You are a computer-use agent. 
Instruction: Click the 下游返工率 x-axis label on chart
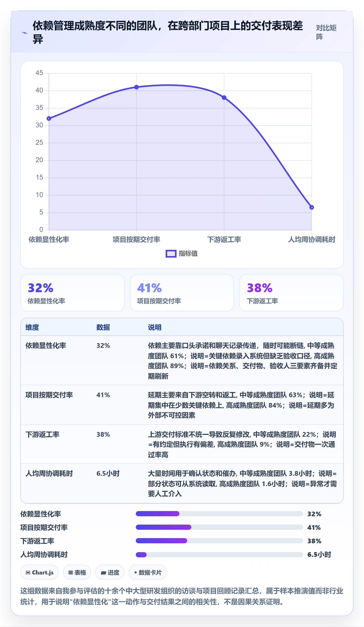[x=224, y=239]
